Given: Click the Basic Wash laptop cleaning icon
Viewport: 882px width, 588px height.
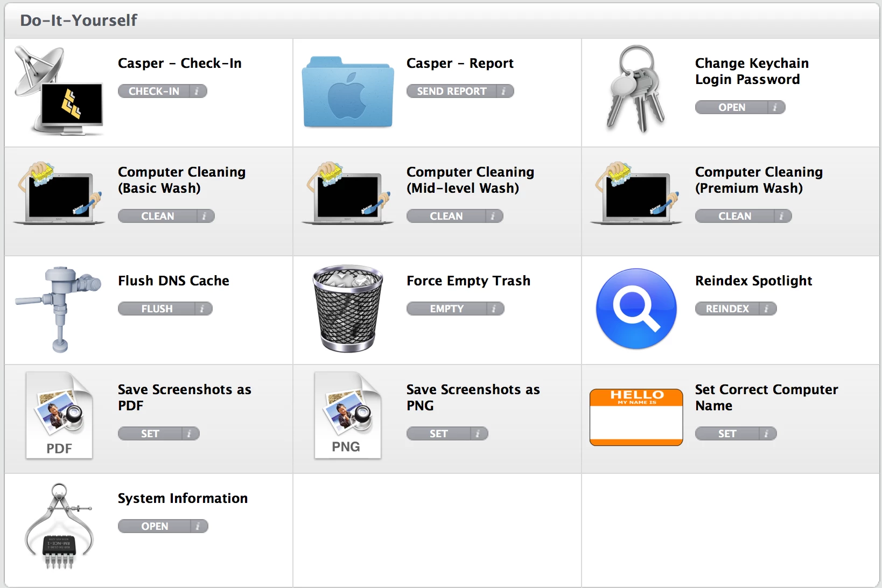Looking at the screenshot, I should 59,193.
